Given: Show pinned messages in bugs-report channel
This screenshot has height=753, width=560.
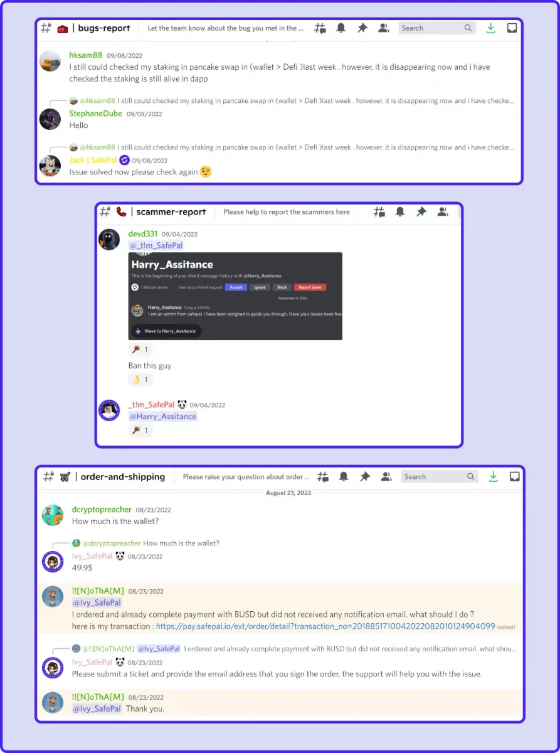Looking at the screenshot, I should (362, 28).
